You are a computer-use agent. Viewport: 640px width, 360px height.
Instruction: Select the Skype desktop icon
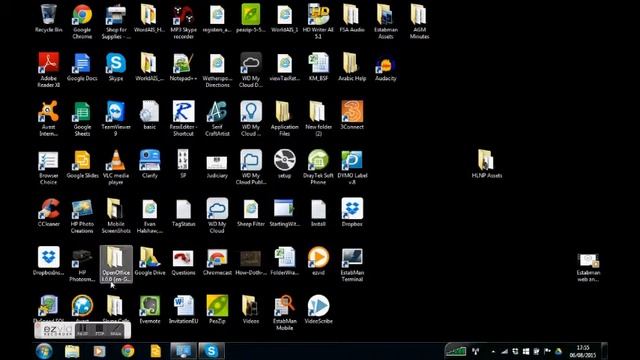click(116, 67)
